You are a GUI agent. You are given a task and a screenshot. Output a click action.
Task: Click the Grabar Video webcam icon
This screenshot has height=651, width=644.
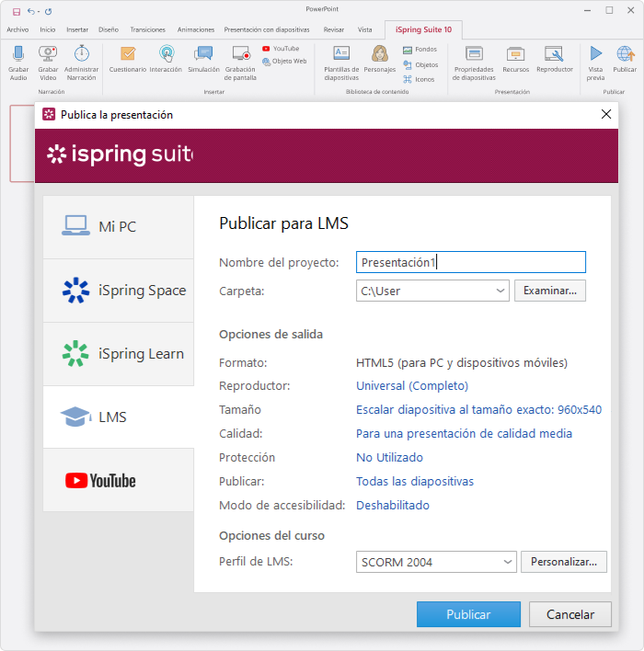(x=48, y=54)
